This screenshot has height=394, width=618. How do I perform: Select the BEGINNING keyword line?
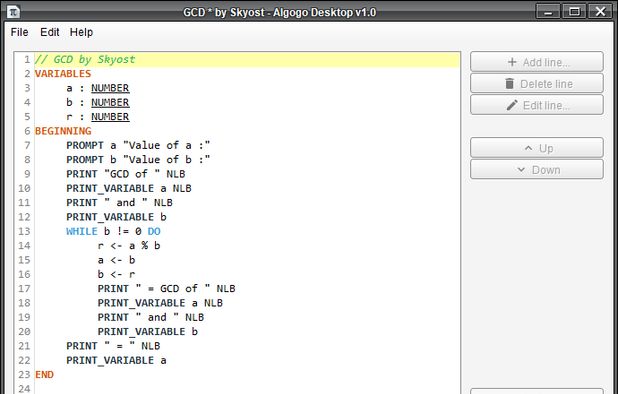[x=247, y=131]
